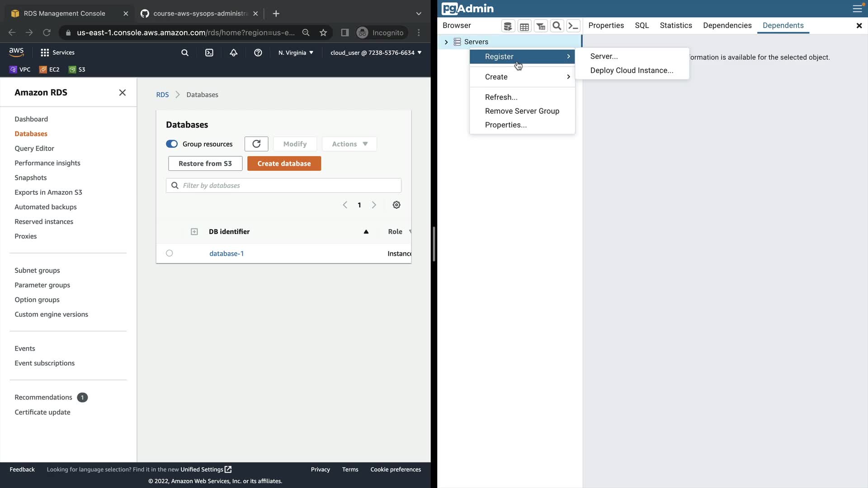Click Create database button

[x=284, y=164]
